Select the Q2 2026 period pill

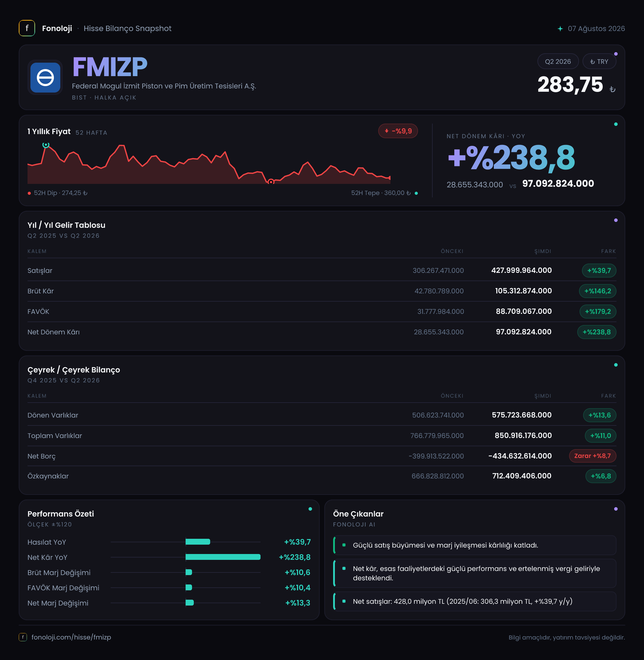click(x=558, y=61)
